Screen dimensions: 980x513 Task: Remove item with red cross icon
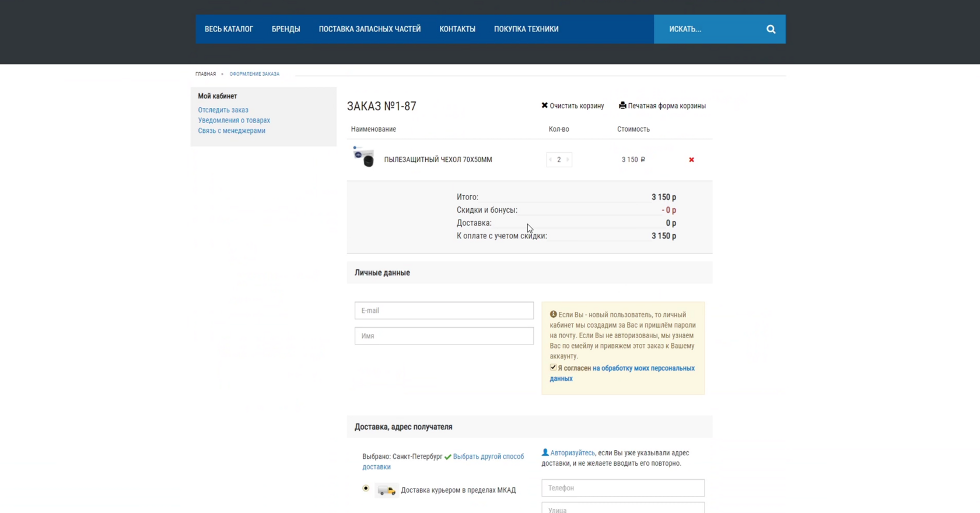pos(691,160)
